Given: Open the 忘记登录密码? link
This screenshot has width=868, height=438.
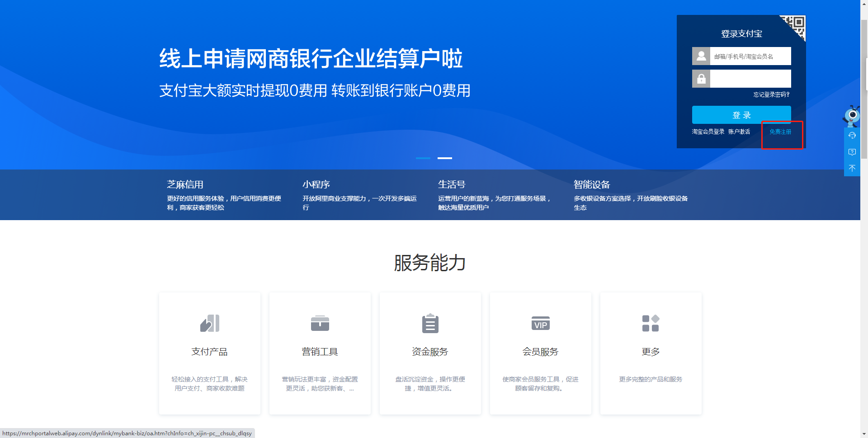Looking at the screenshot, I should 771,94.
